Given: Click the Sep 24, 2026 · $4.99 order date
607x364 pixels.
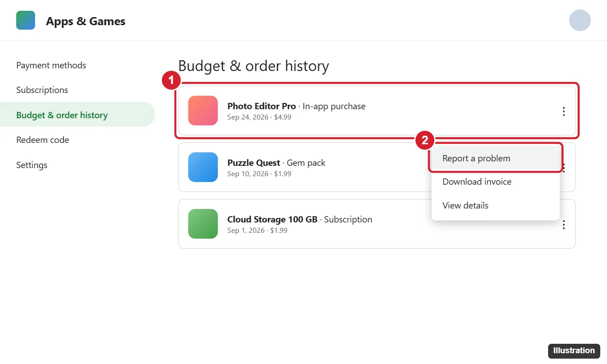Looking at the screenshot, I should (259, 117).
